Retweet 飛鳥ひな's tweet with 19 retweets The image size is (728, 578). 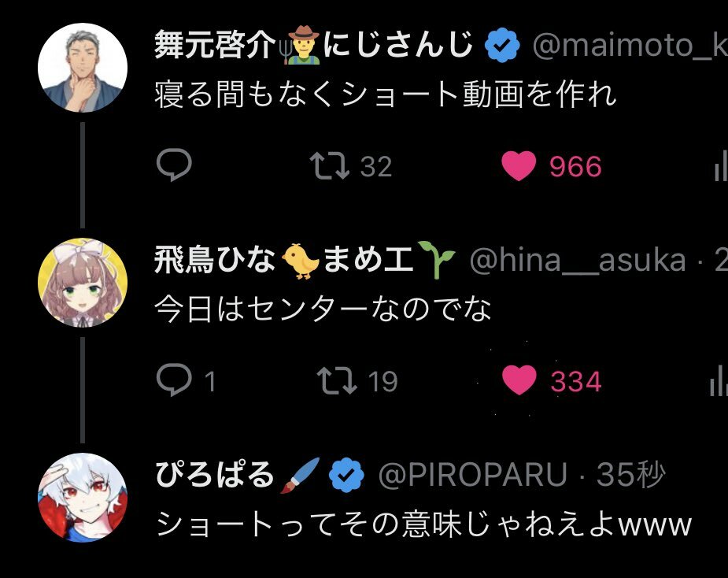coord(357,381)
